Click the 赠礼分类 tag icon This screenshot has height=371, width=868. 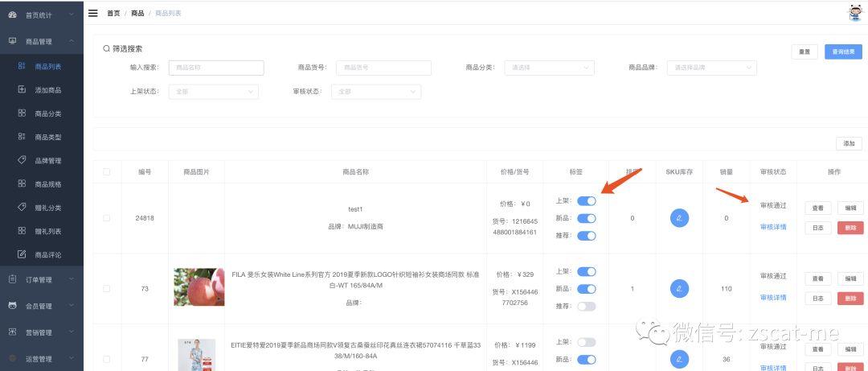click(22, 208)
